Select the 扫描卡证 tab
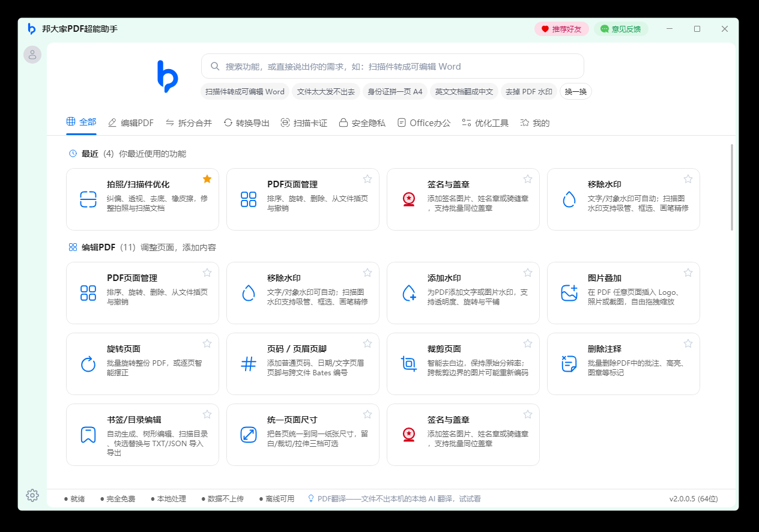This screenshot has width=759, height=532. pyautogui.click(x=304, y=123)
